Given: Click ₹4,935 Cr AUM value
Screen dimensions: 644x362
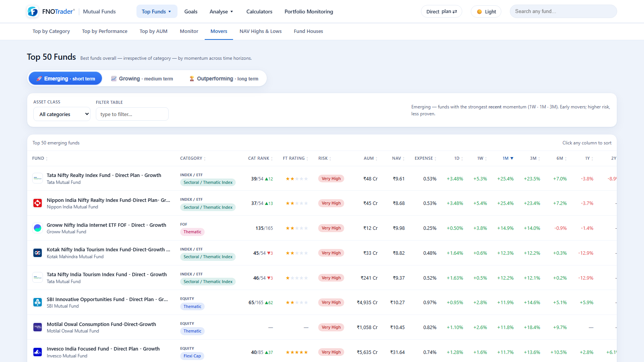Looking at the screenshot, I should point(367,303).
